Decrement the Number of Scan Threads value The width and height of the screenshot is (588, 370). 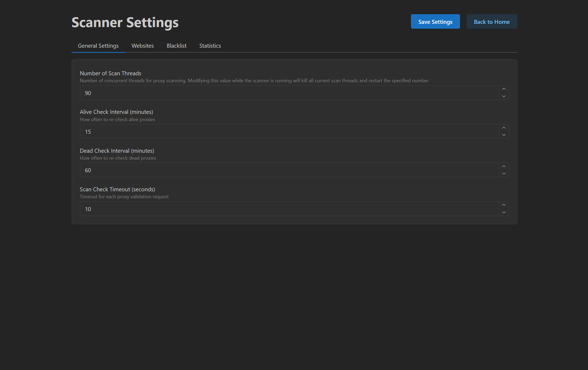[x=504, y=96]
